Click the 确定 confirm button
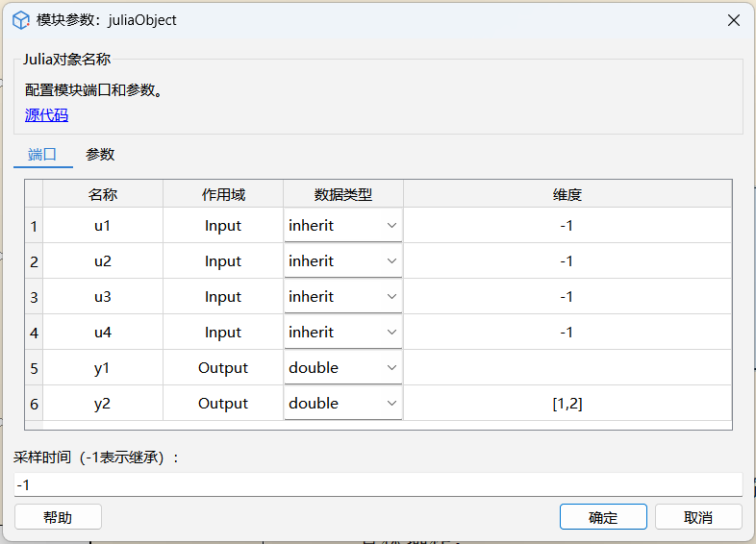The image size is (756, 544). (x=603, y=517)
